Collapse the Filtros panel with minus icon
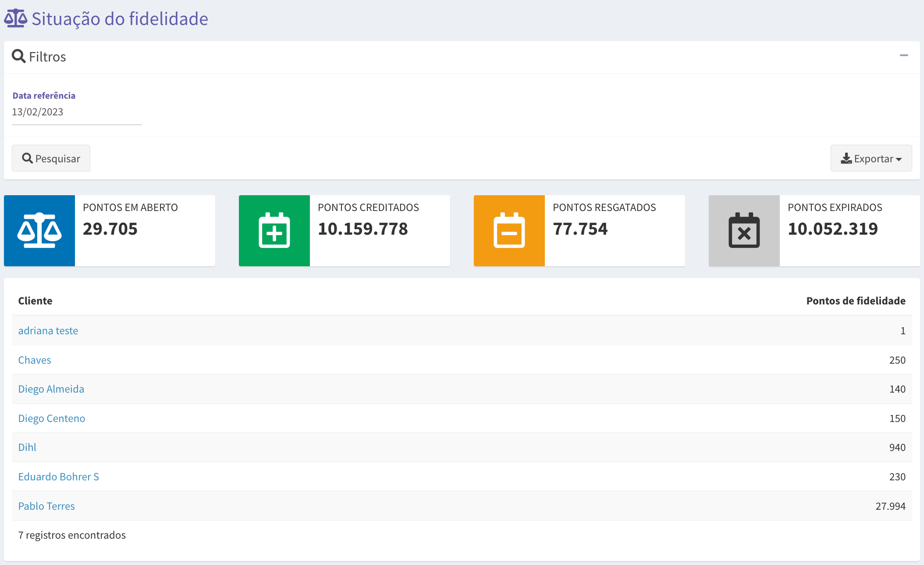This screenshot has width=924, height=565. click(904, 55)
